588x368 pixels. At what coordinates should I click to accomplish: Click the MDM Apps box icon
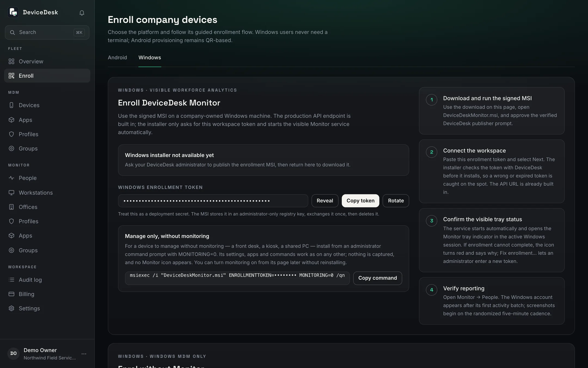click(x=11, y=120)
